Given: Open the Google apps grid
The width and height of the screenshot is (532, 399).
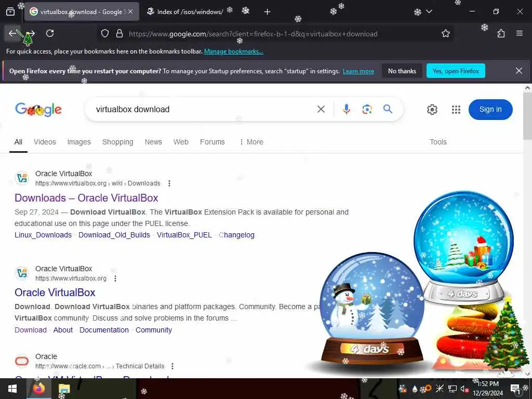Looking at the screenshot, I should click(456, 110).
